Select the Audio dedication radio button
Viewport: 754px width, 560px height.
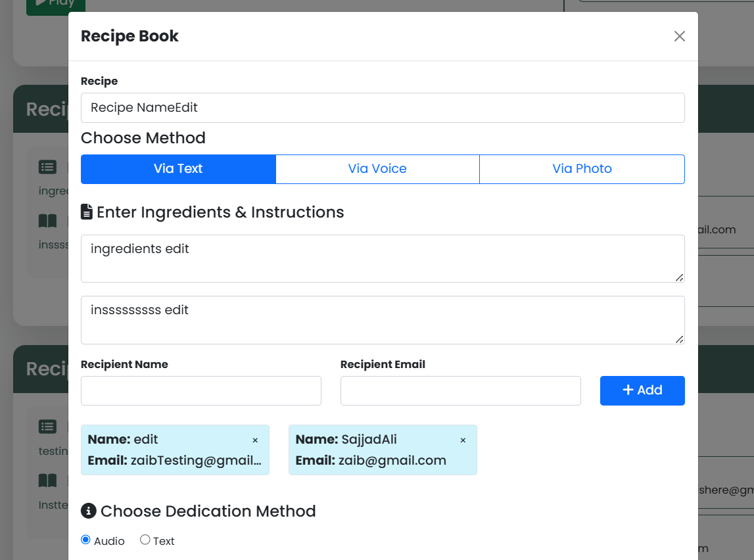click(86, 540)
